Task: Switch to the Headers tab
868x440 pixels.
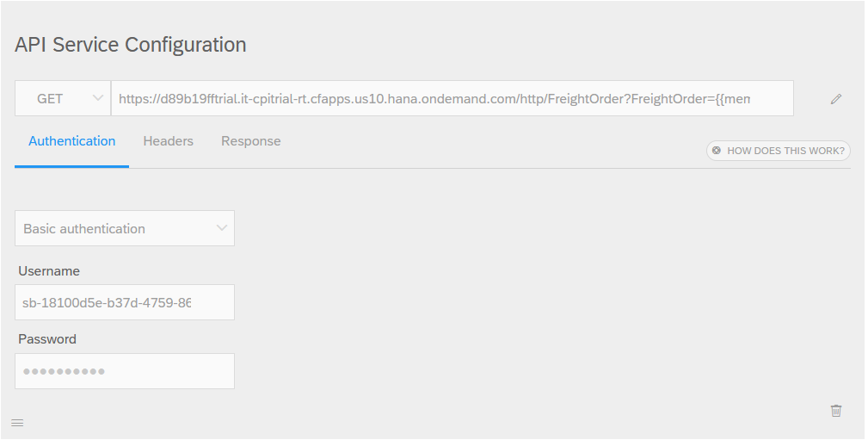Action: [169, 141]
